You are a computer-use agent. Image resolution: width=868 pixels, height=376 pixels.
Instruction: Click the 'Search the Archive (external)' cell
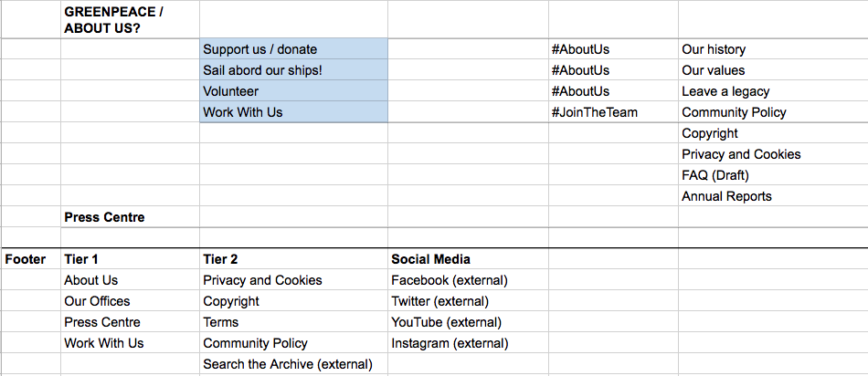(293, 364)
